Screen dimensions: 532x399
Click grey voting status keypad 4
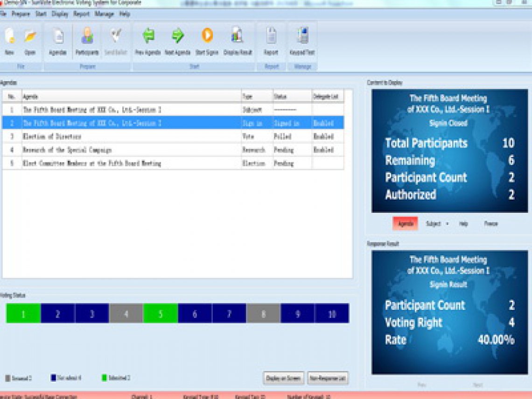point(126,313)
